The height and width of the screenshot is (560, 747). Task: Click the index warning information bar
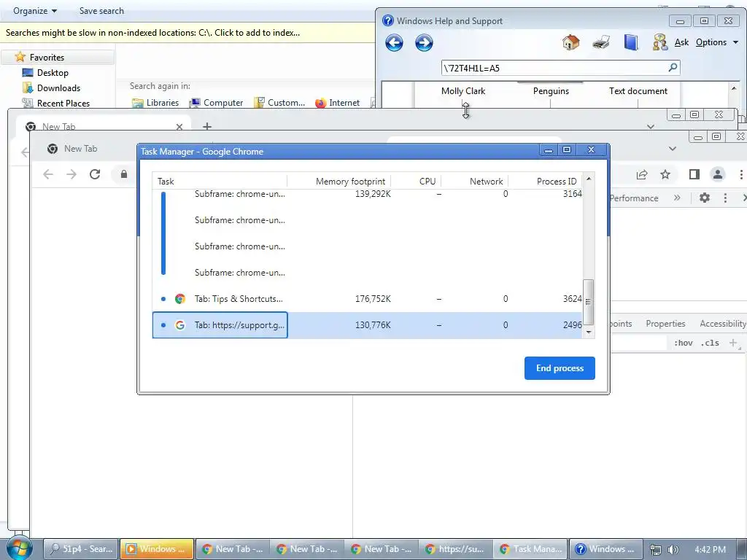[x=187, y=33]
